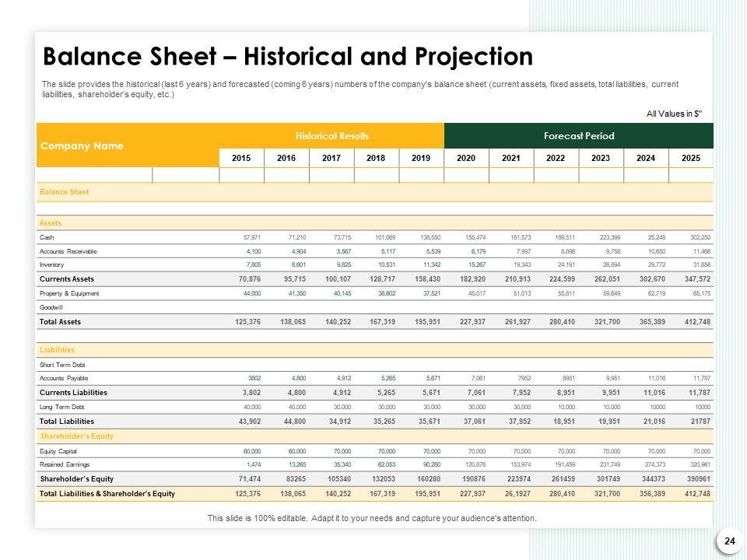This screenshot has width=747, height=560.
Task: Select the "Cash" row label
Action: coord(47,237)
